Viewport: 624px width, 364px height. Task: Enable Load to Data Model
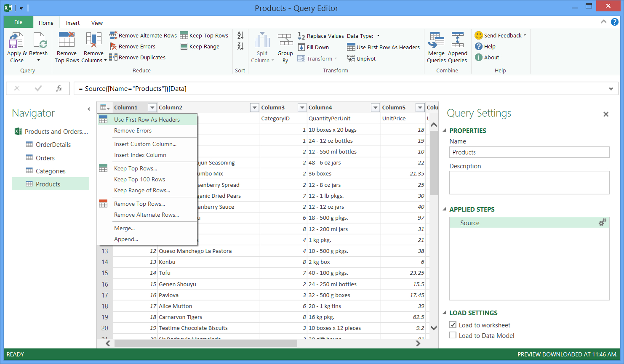(x=453, y=335)
